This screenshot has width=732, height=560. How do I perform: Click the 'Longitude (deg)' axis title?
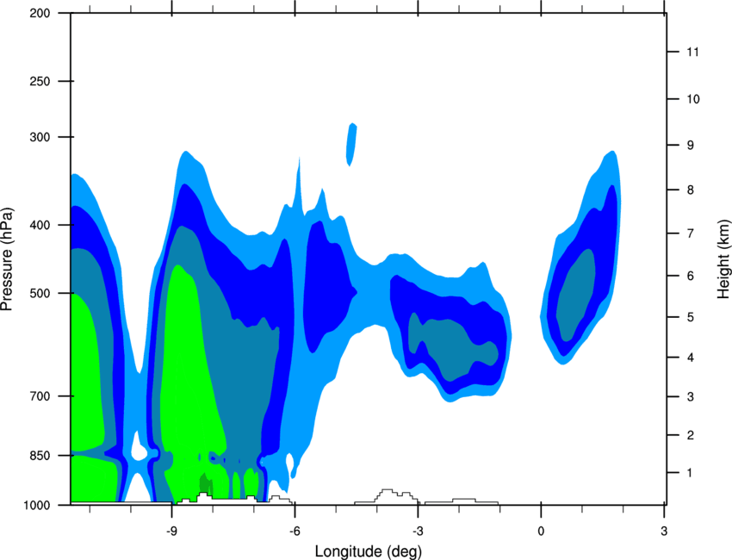(x=369, y=551)
